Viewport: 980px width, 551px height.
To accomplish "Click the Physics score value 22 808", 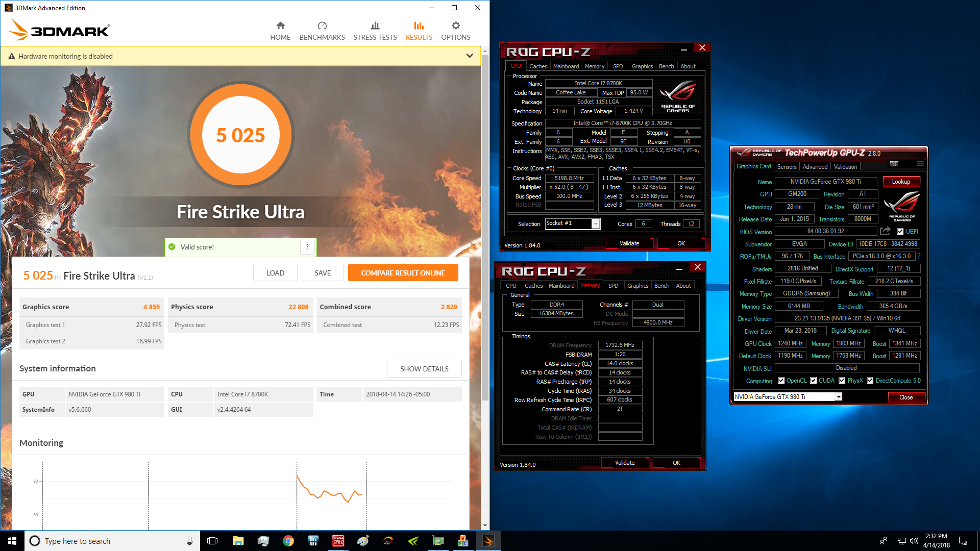I will [x=298, y=307].
